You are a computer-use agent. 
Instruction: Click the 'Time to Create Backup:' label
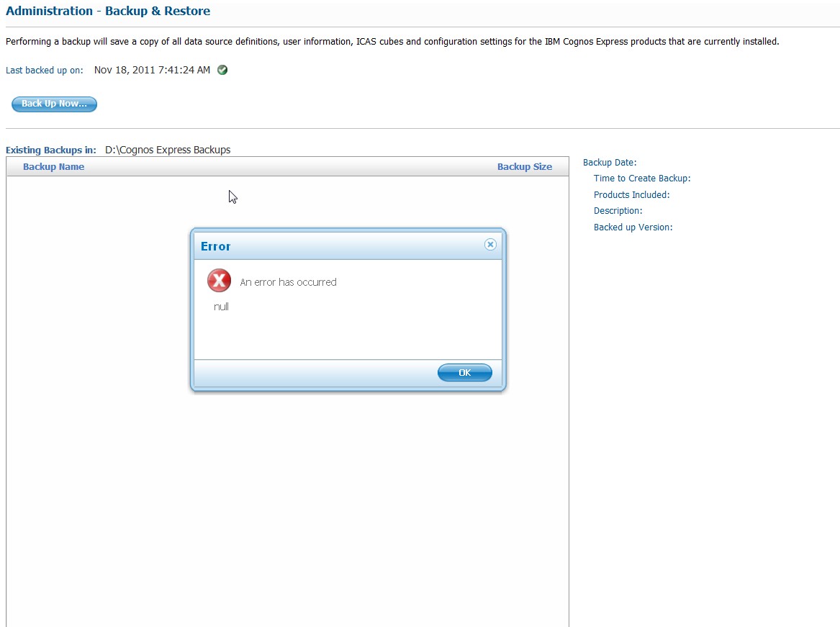pos(642,179)
